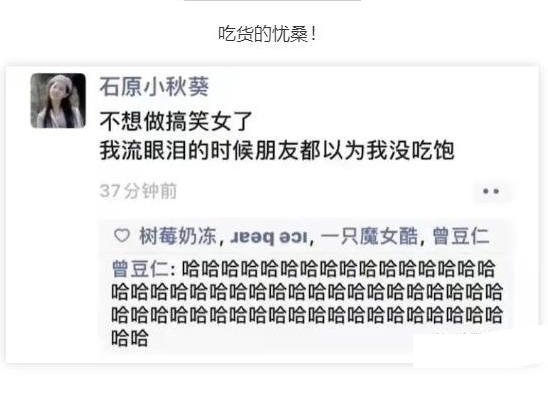The height and width of the screenshot is (406, 548).
Task: Open 石原小秋葵's profile avatar
Action: coord(58,101)
